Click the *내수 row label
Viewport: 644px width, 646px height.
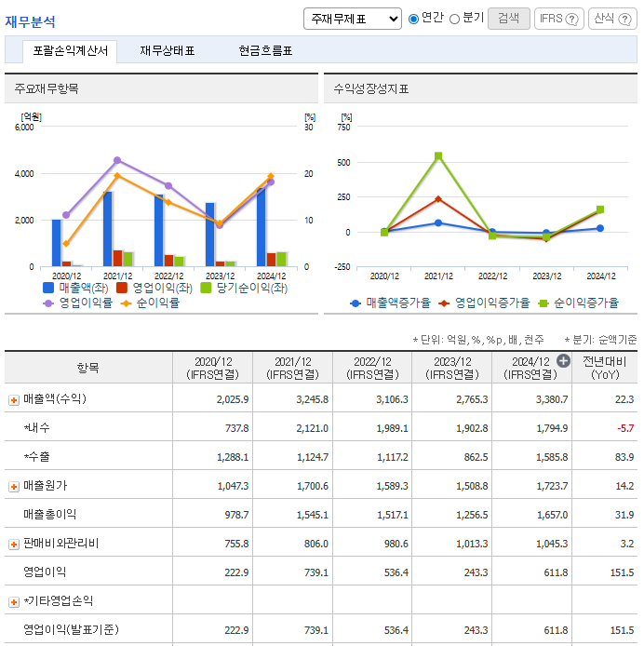36,427
